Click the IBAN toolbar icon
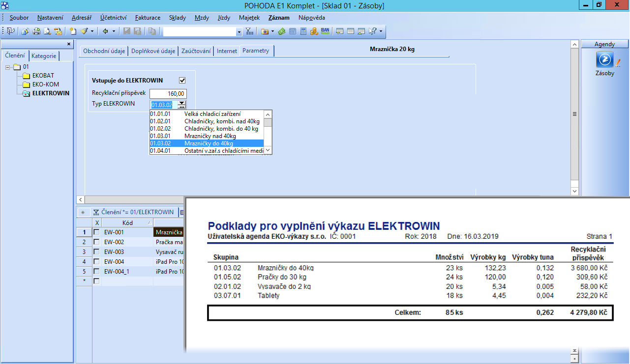630x364 pixels. (325, 31)
